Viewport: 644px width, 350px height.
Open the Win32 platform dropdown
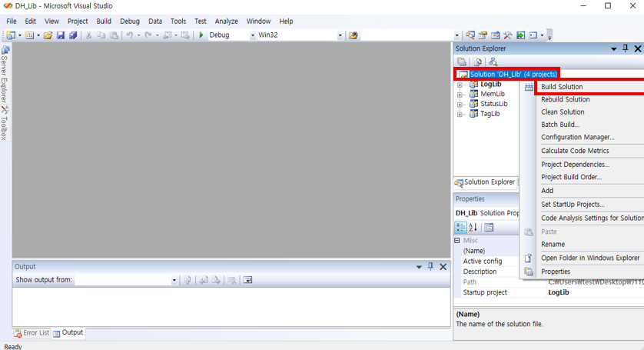tap(340, 35)
